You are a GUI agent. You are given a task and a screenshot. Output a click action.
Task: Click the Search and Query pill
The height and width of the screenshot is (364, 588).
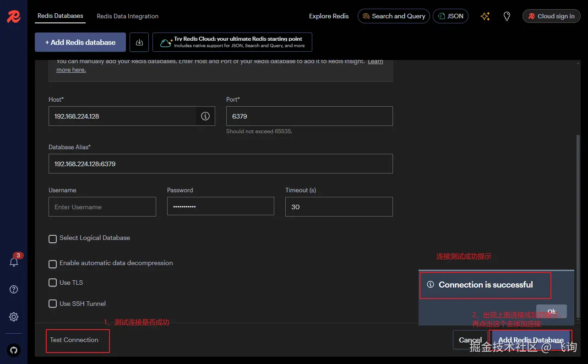(x=394, y=16)
